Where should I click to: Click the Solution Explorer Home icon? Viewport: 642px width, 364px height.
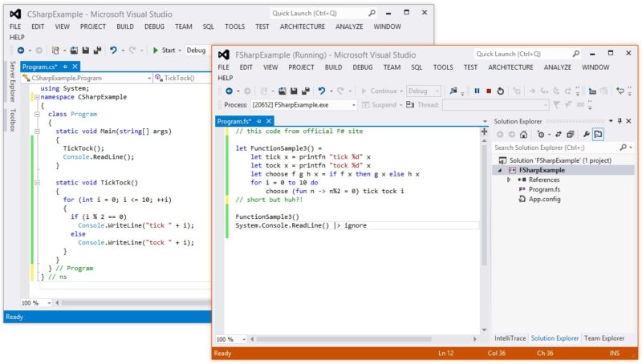coord(522,135)
